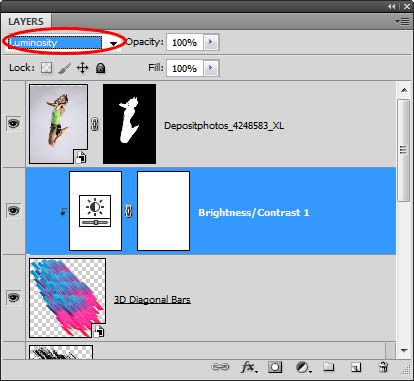
Task: Select the Depositphotos layer mask thumbnail
Action: [129, 124]
